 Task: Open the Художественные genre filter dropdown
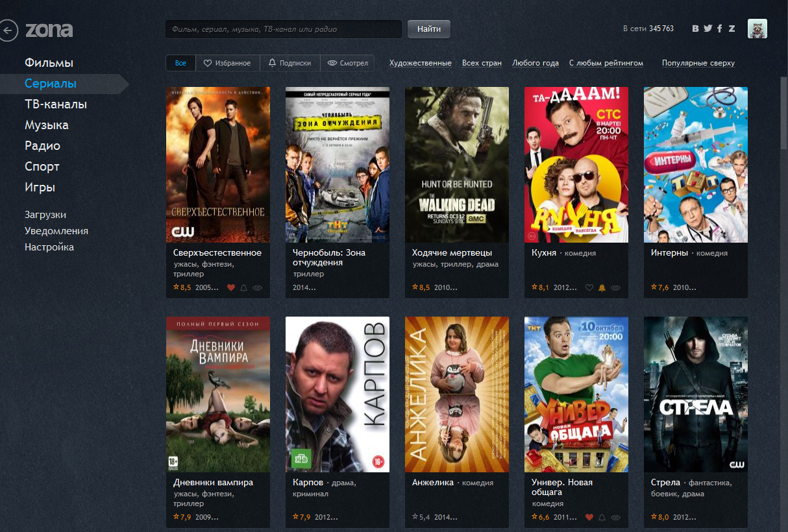coord(420,63)
